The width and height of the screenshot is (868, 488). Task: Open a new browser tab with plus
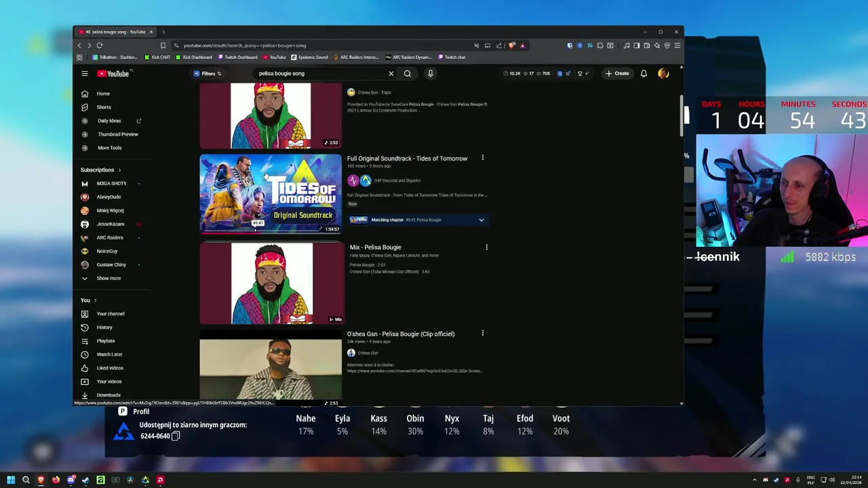(163, 32)
